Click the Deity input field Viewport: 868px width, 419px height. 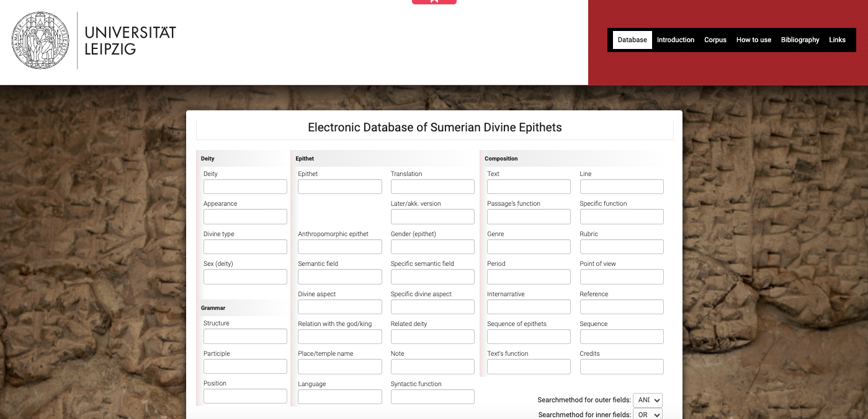[x=245, y=187]
